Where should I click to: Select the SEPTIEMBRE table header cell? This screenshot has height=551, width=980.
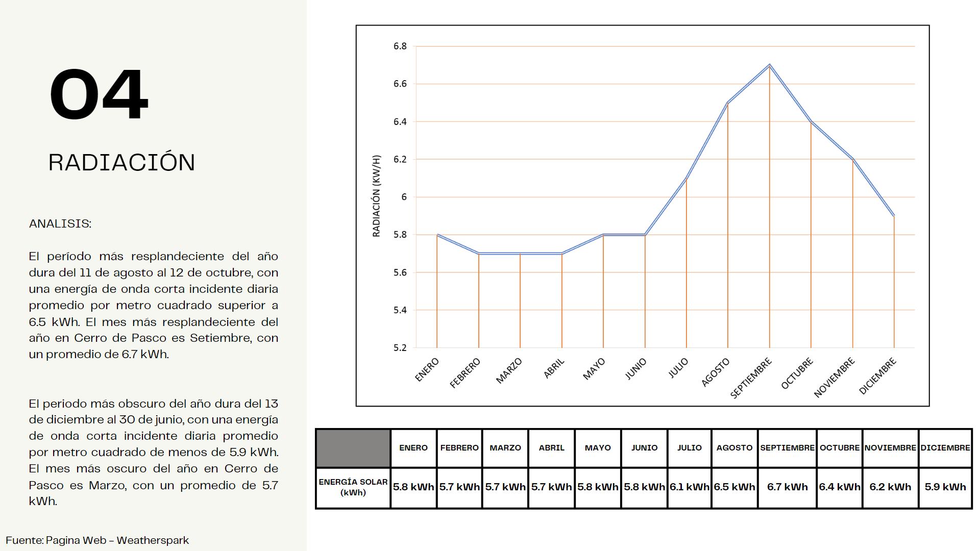pos(787,448)
